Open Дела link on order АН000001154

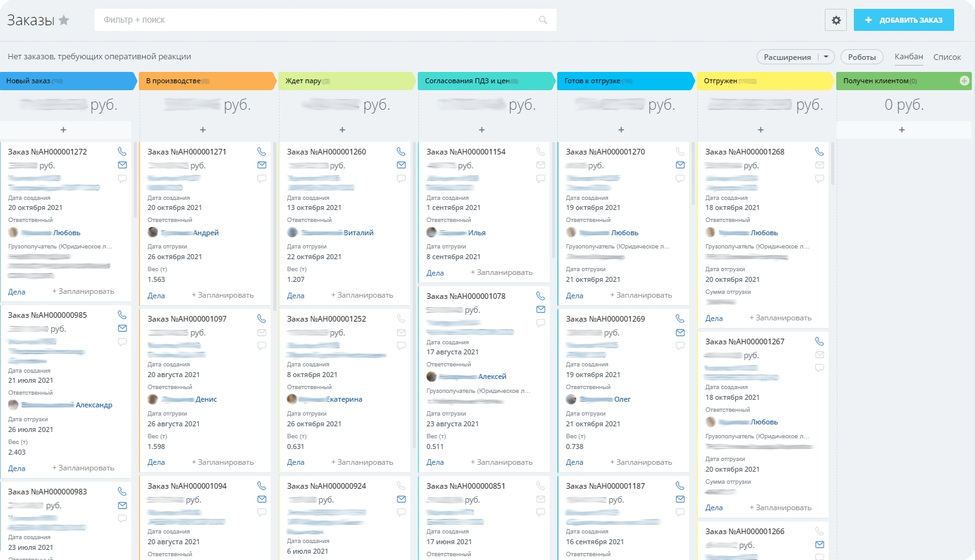coord(435,273)
